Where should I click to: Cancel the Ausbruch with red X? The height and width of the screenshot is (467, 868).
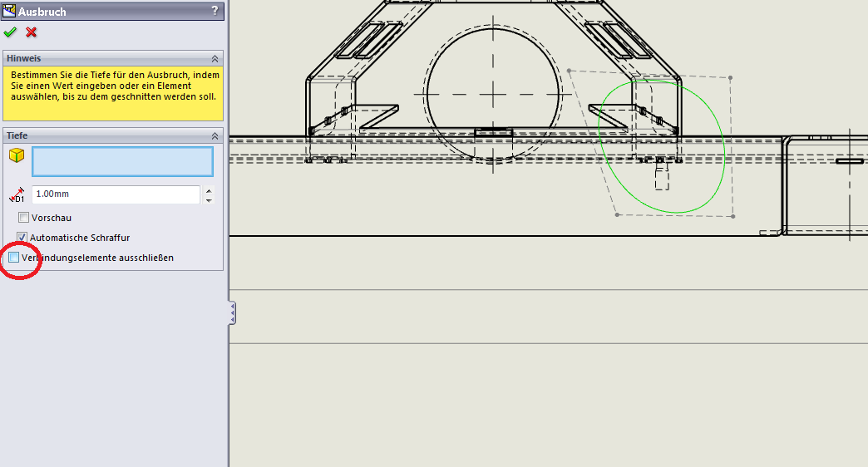(31, 32)
